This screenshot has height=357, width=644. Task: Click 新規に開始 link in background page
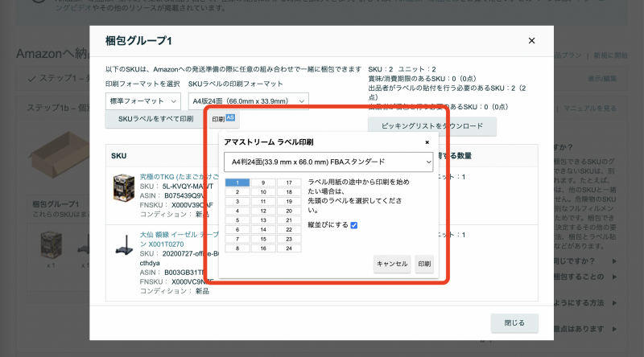click(611, 55)
